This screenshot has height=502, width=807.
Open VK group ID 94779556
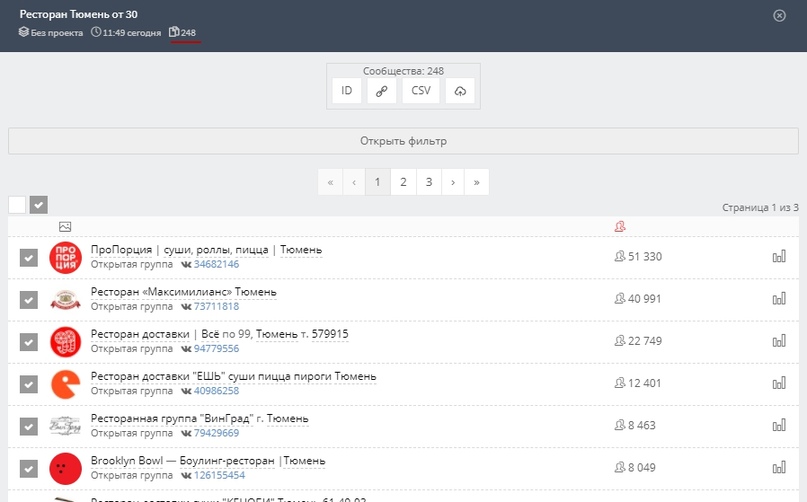[x=216, y=349]
